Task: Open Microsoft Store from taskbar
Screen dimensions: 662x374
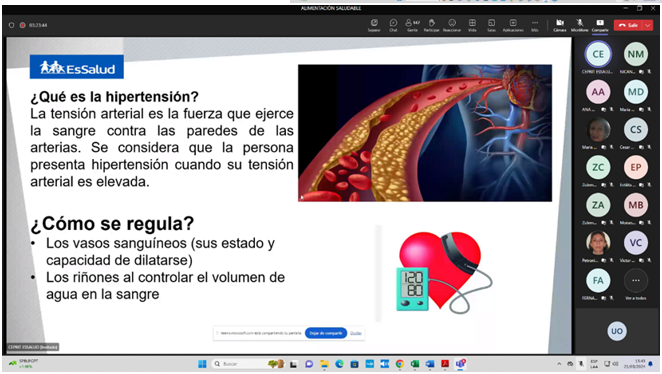Action: coord(354,364)
